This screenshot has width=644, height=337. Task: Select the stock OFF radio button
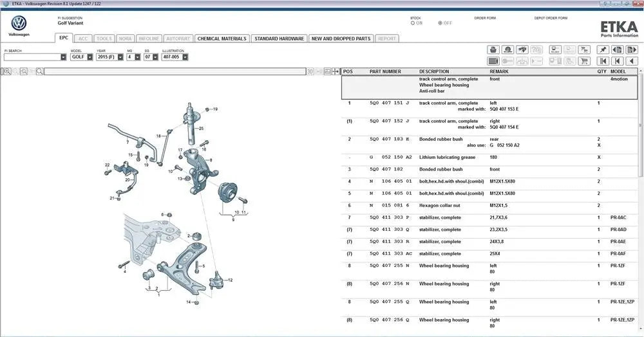440,23
